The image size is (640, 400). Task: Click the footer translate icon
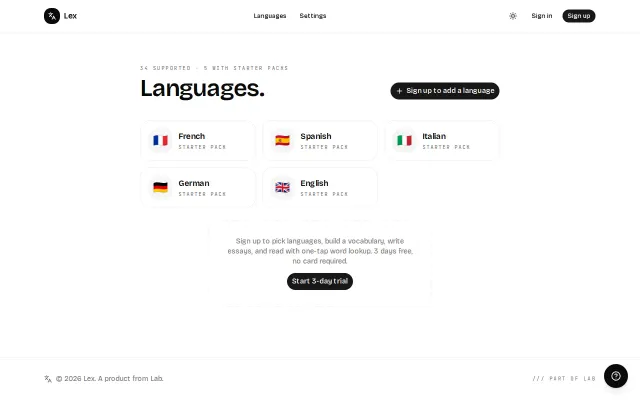point(48,379)
